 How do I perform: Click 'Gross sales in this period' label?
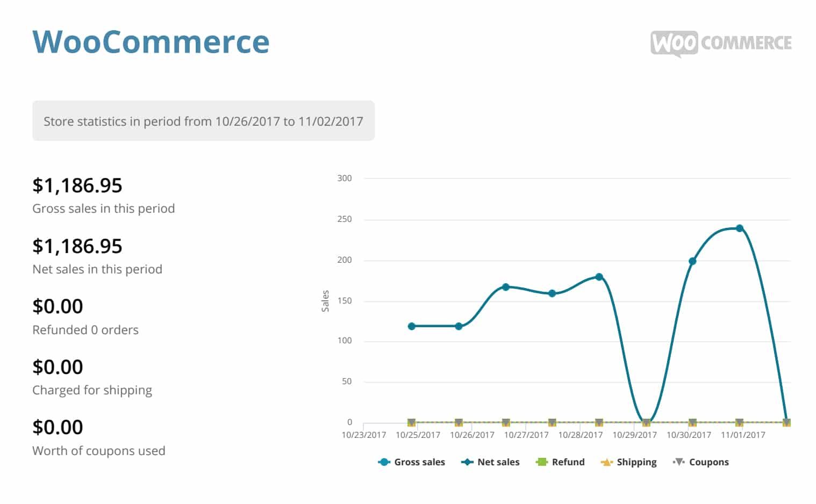click(104, 208)
